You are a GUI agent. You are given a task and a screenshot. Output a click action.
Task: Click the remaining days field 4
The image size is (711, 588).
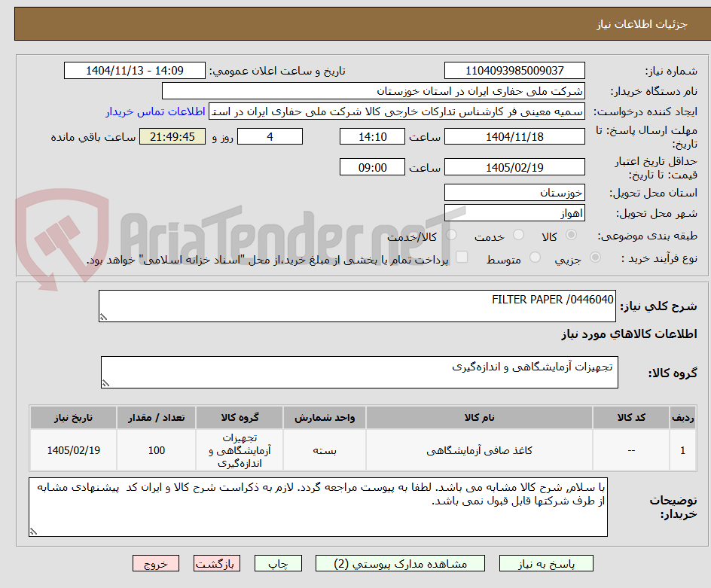[270, 136]
